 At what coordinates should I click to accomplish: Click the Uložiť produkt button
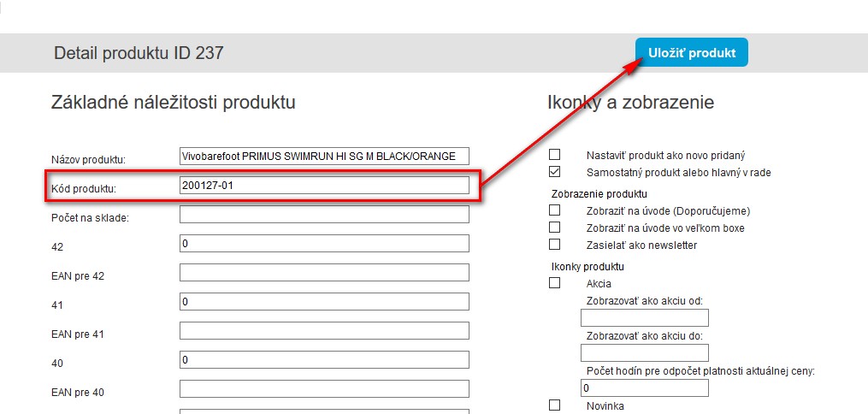691,52
